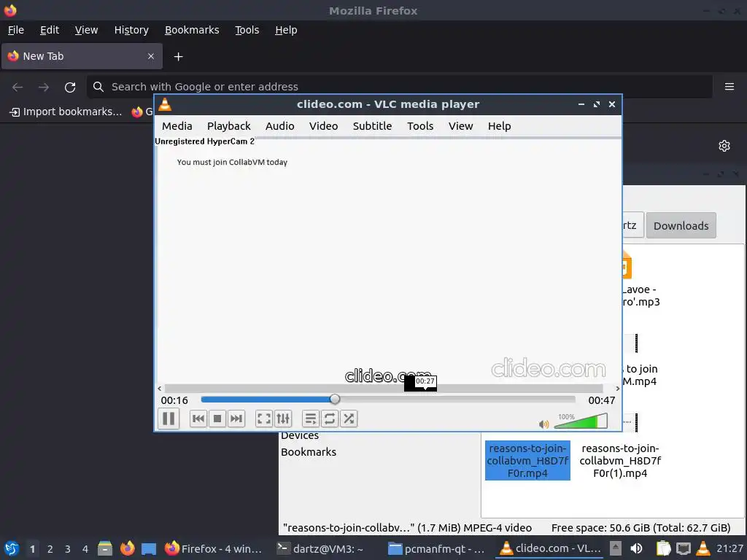Open VLC Playback menu
This screenshot has width=747, height=560.
(228, 126)
